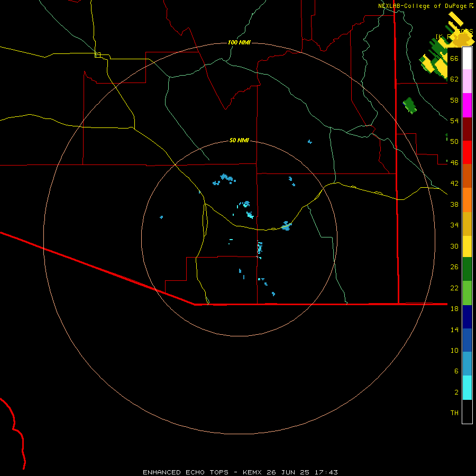Click the 38 scale label

click(454, 204)
